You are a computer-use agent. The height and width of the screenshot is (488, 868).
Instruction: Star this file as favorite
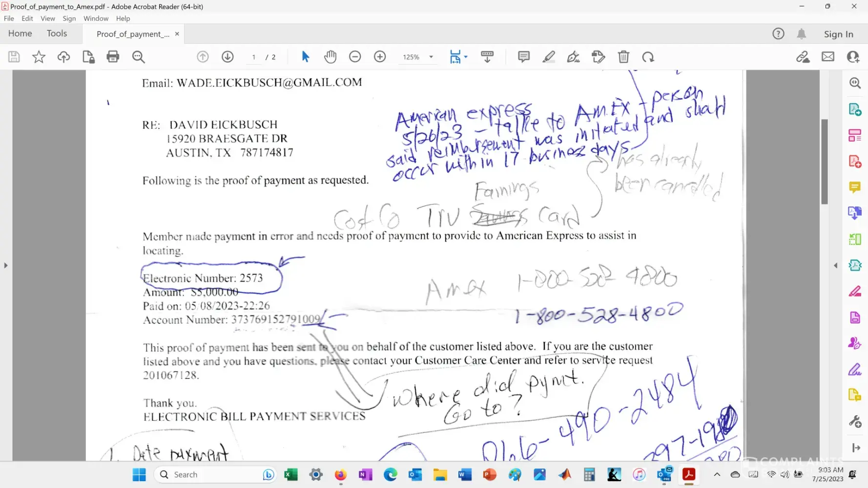point(39,57)
